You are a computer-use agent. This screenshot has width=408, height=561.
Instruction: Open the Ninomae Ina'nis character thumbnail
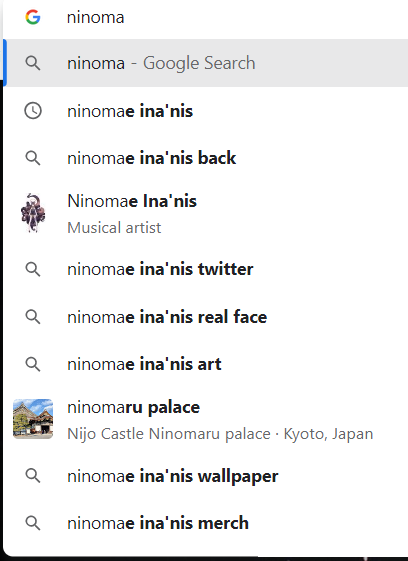click(33, 213)
